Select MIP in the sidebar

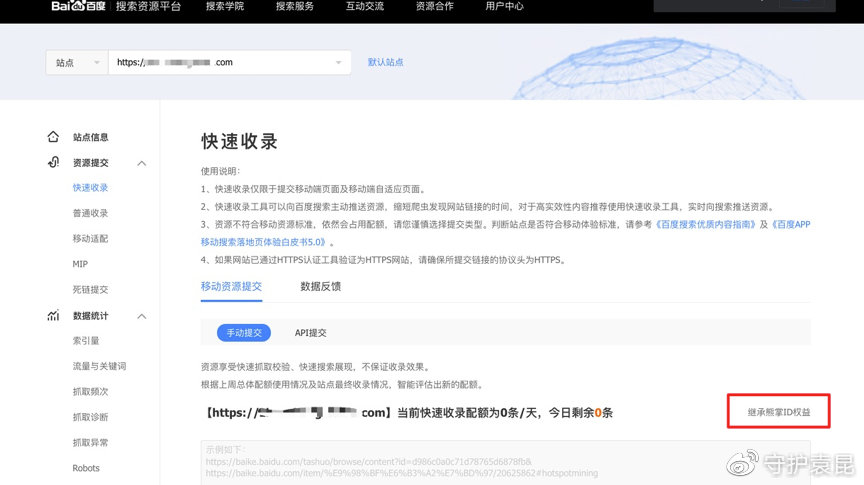(80, 264)
